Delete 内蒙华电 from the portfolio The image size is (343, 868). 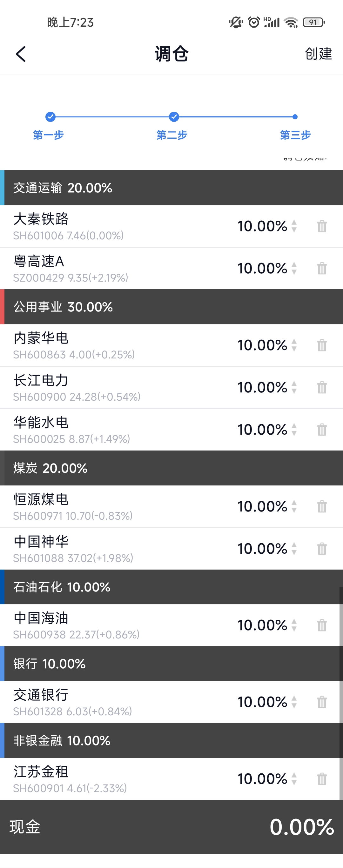[x=322, y=345]
